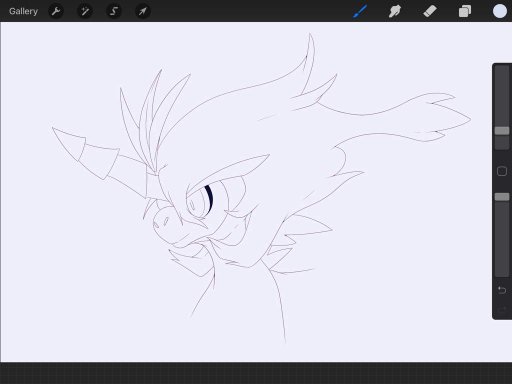Open the Gallery view
The height and width of the screenshot is (384, 512).
click(x=23, y=11)
